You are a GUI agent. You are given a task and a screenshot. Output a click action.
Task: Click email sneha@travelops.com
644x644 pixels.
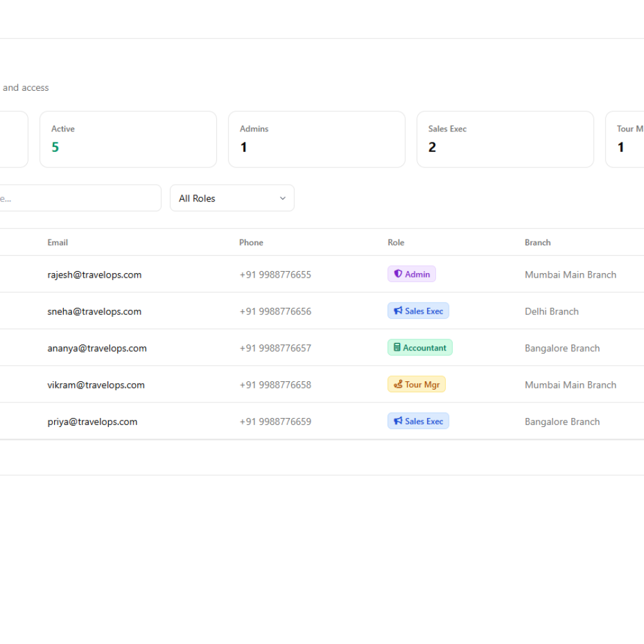[95, 312]
